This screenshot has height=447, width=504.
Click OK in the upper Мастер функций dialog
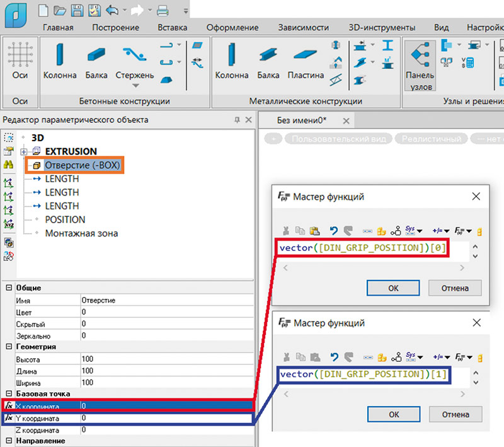pyautogui.click(x=393, y=288)
